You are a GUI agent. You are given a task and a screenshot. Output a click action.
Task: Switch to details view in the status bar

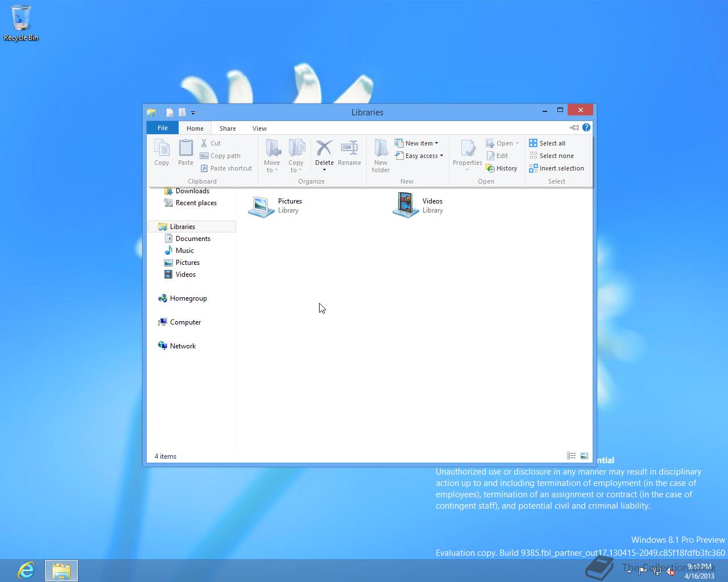[x=572, y=456]
